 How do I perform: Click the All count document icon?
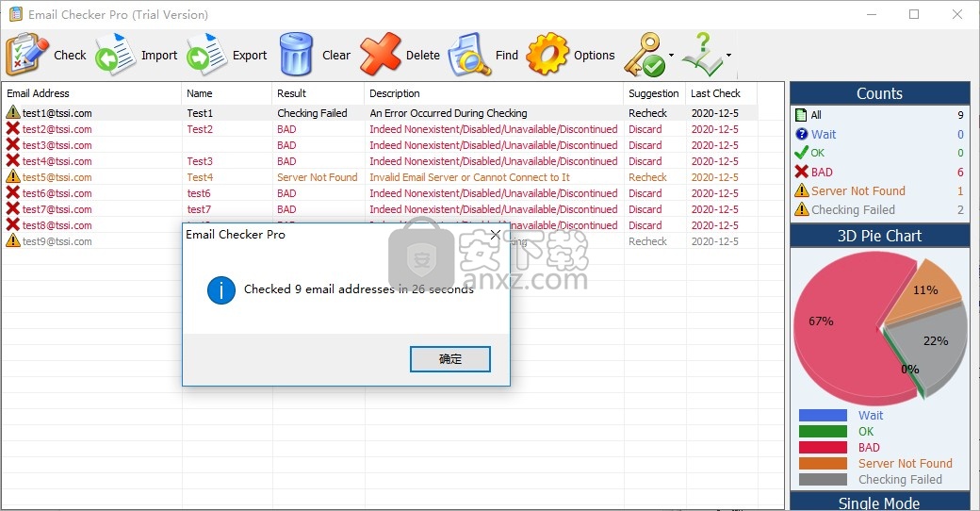[801, 115]
